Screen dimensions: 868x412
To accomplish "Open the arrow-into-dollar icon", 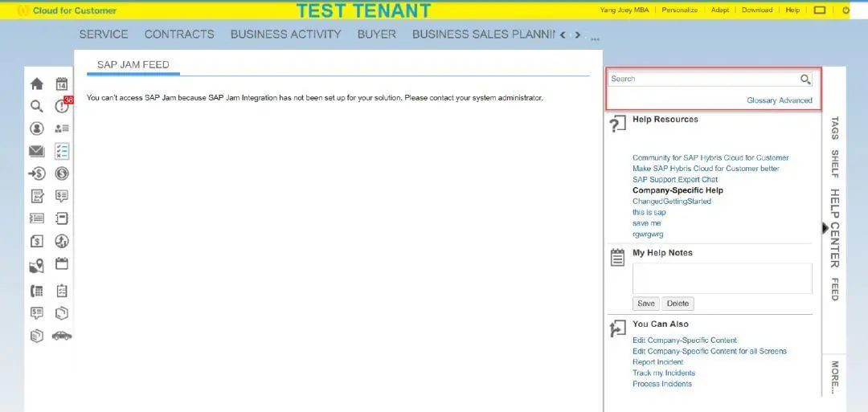I will tap(36, 173).
